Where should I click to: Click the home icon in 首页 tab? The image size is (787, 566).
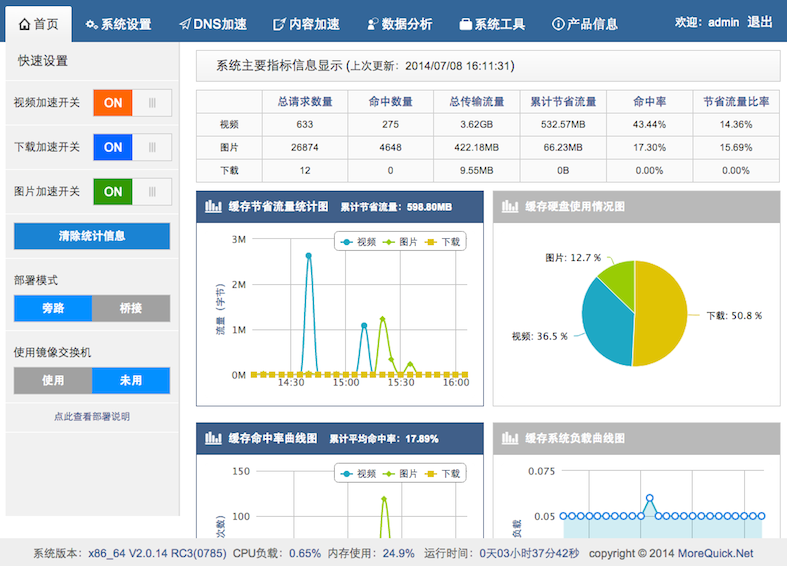[25, 24]
